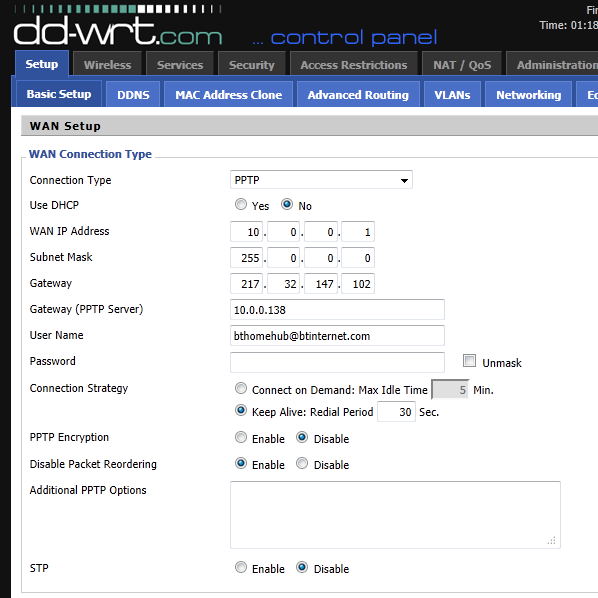The width and height of the screenshot is (598, 598).
Task: Click last octet of WAN IP Address
Action: [x=358, y=231]
